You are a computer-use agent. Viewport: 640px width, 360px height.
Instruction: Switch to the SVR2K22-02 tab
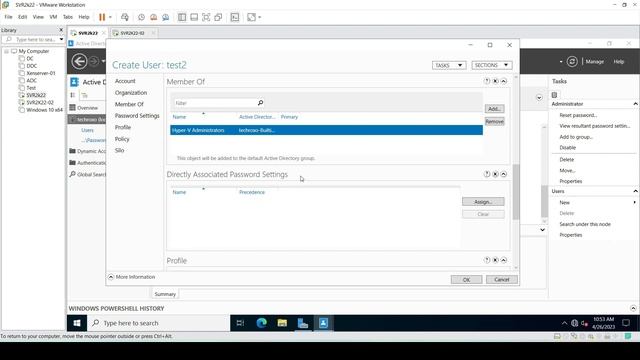[x=133, y=33]
